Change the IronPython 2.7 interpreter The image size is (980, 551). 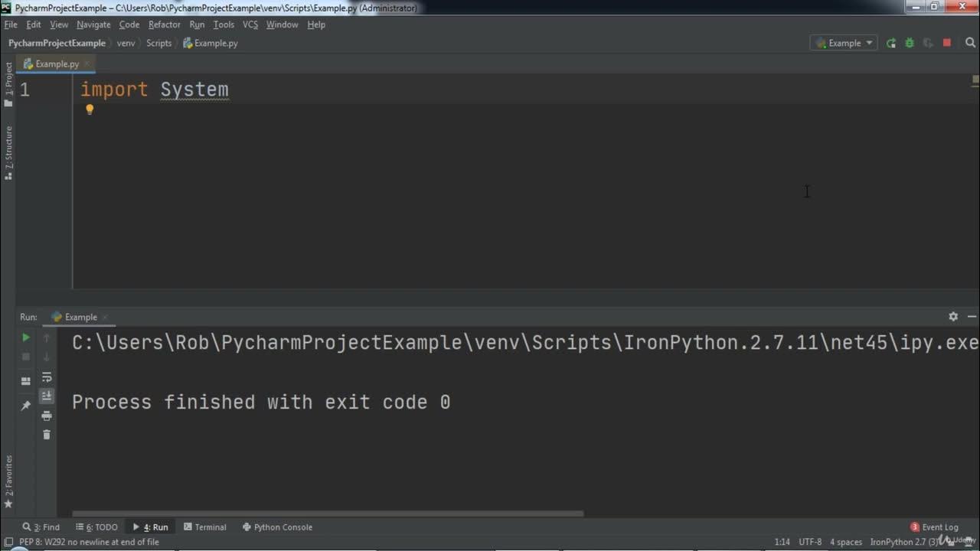click(903, 542)
